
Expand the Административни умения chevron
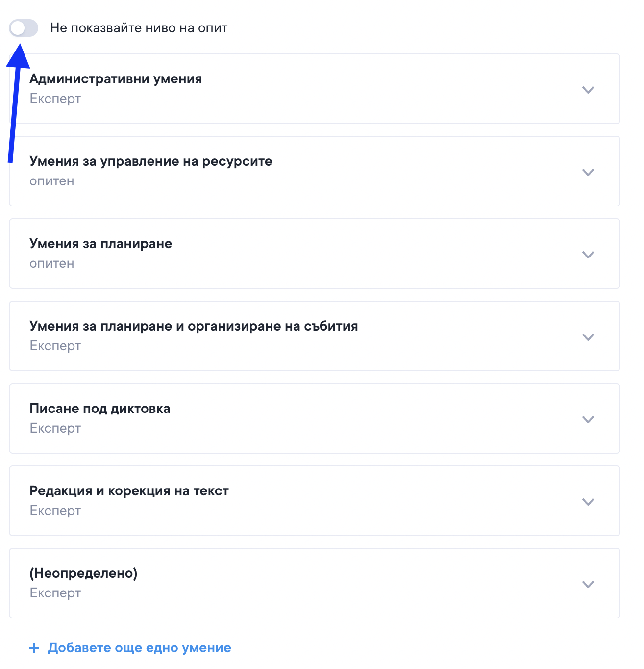point(588,90)
